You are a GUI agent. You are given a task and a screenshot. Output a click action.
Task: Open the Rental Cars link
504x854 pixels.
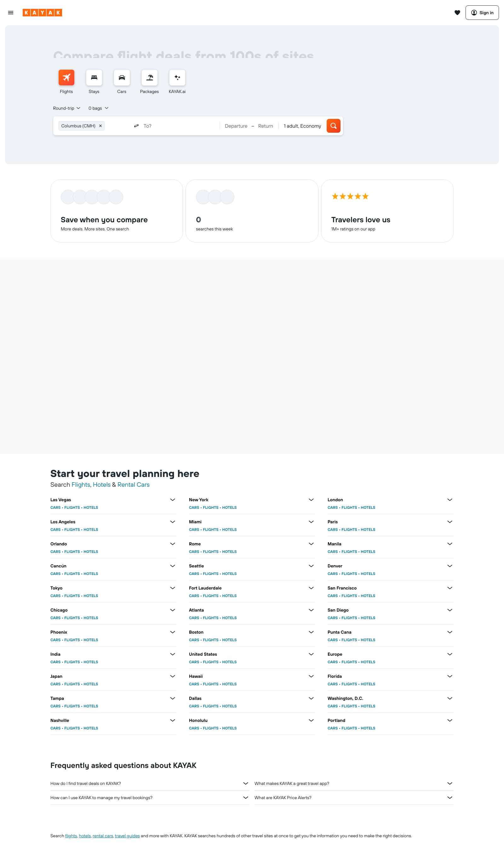[x=133, y=485]
